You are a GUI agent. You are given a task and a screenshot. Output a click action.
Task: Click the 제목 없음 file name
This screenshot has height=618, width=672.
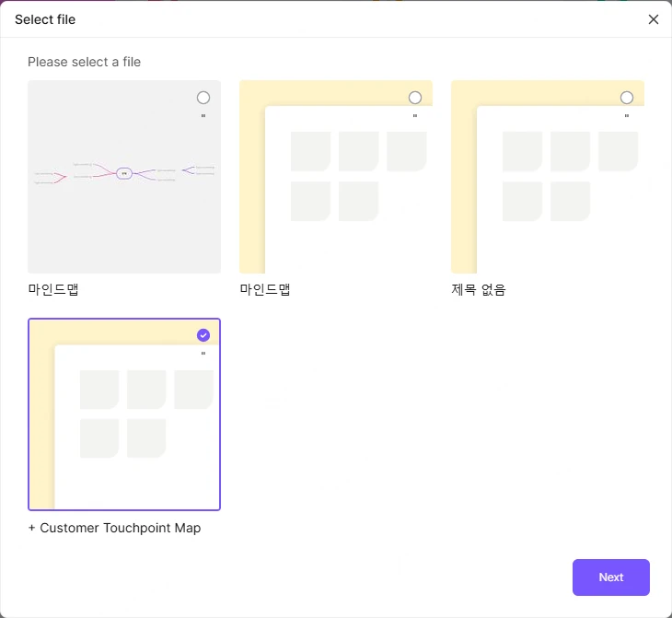pos(479,289)
